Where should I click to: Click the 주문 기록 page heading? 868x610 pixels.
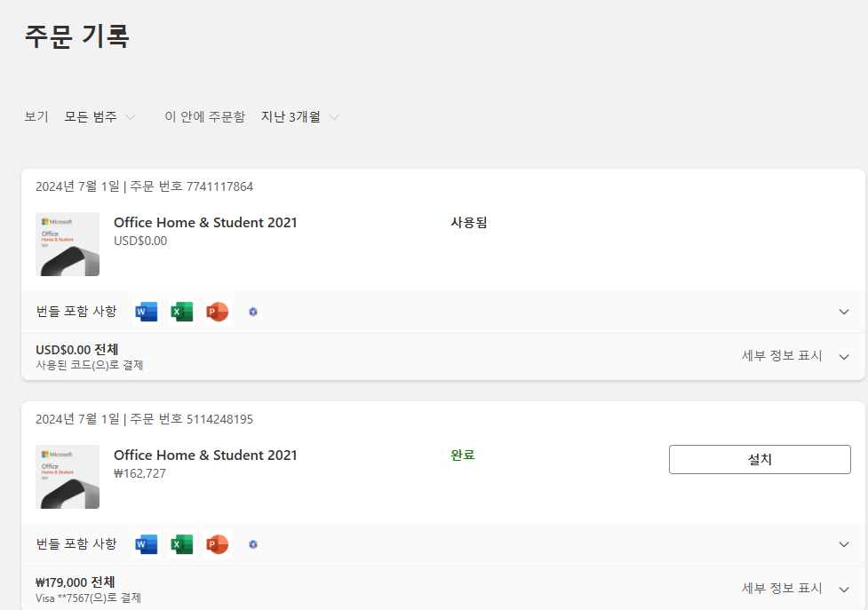click(x=77, y=36)
